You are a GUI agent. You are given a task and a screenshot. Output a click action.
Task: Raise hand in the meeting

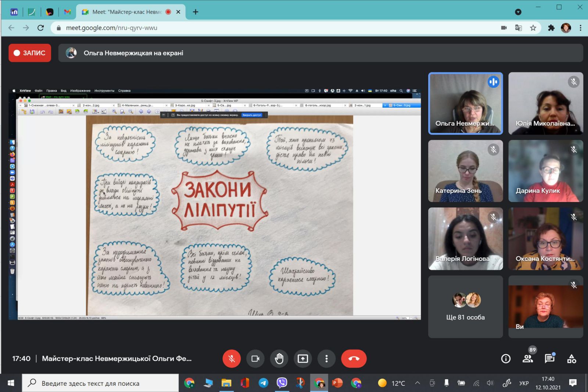279,359
